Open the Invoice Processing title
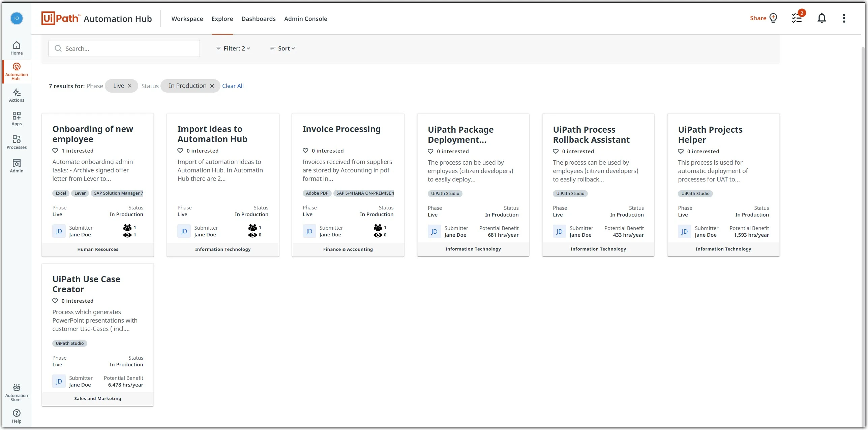 click(x=341, y=129)
